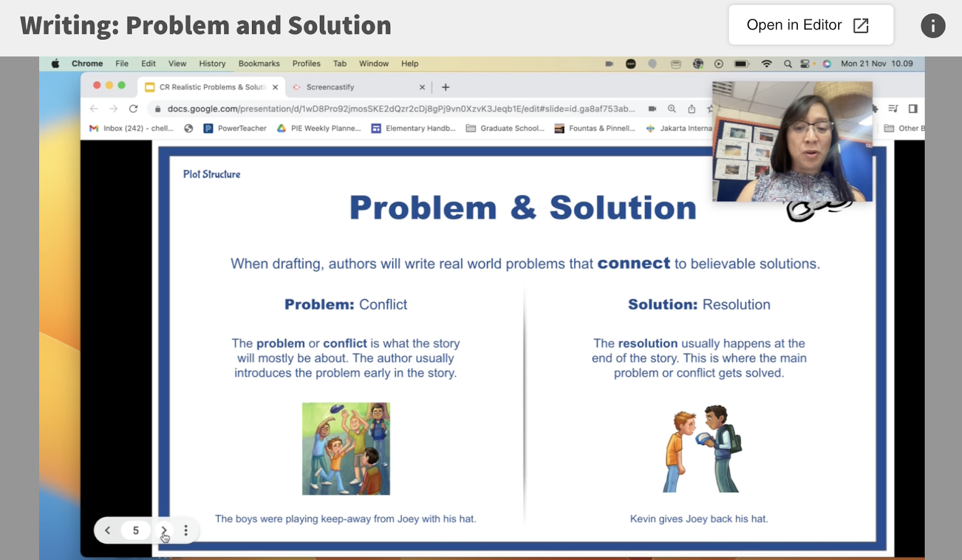962x560 pixels.
Task: Click the info icon beside Open in Editor
Action: [933, 26]
